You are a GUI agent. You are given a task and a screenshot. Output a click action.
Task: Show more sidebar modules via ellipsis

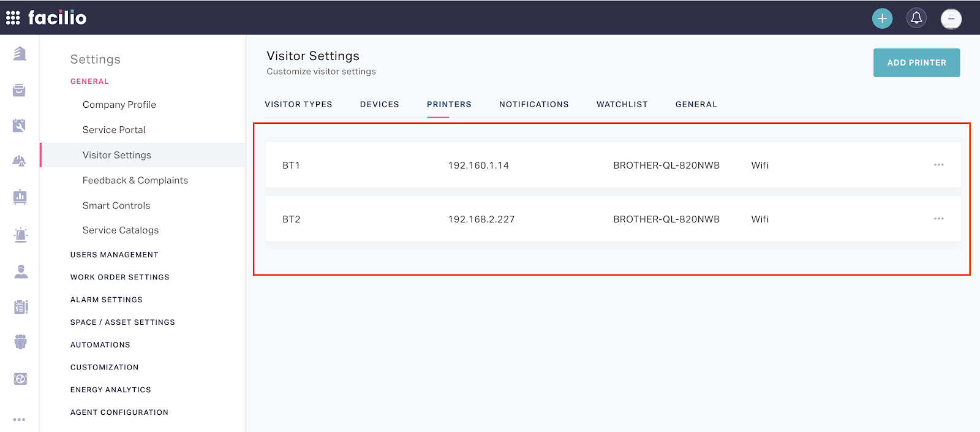tap(20, 420)
